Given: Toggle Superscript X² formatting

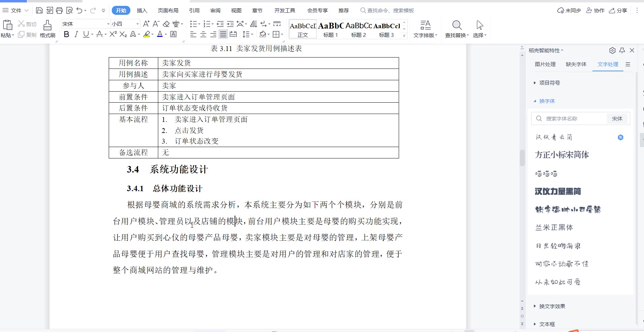Looking at the screenshot, I should (x=113, y=34).
